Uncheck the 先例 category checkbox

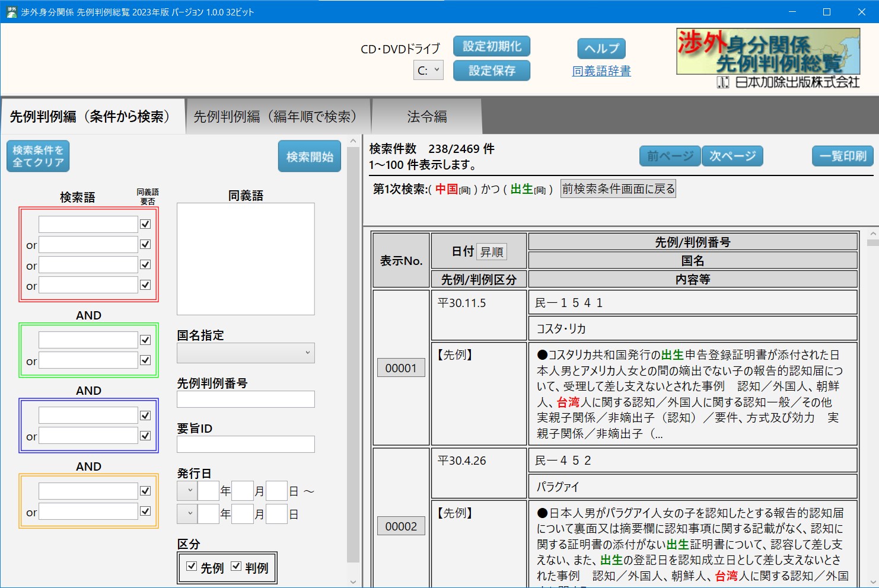point(192,566)
